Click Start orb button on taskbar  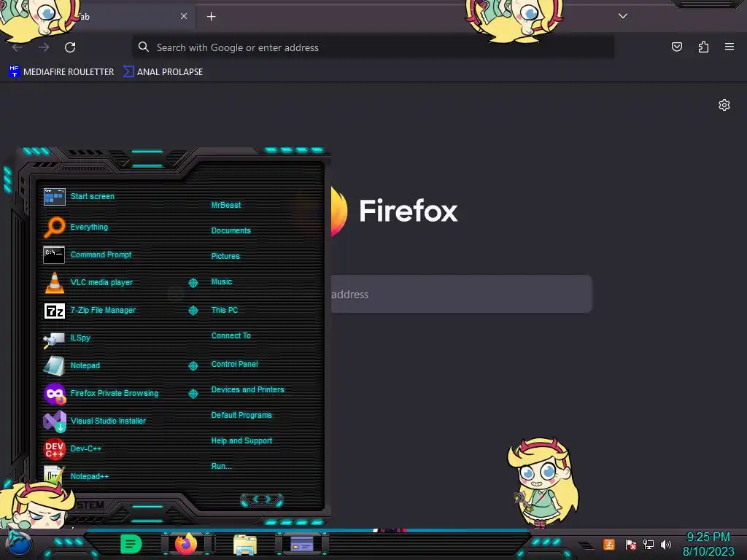click(x=19, y=544)
